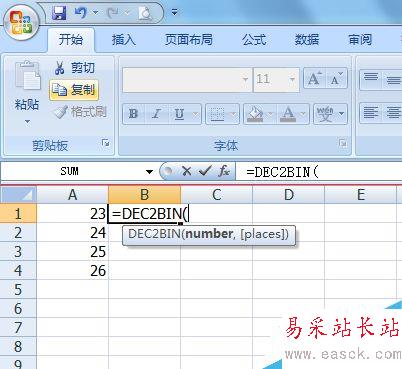Screen dimensions: 402x369
Task: Expand the font size 11 dropdown arrow
Action: (x=292, y=79)
